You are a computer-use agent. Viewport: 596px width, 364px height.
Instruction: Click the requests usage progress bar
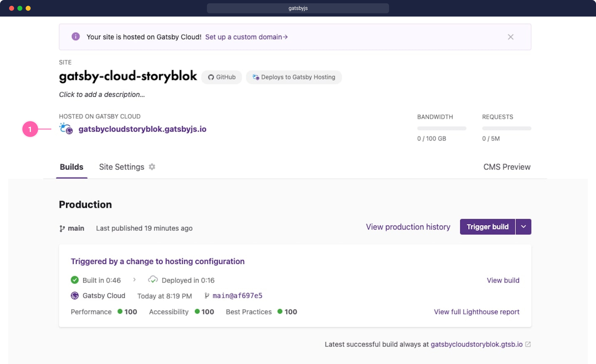click(x=507, y=128)
